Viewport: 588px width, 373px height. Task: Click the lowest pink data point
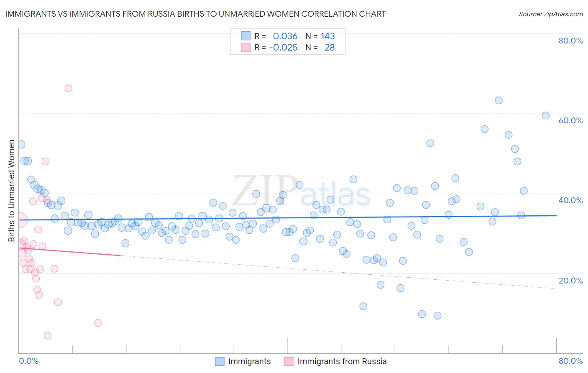[x=48, y=335]
